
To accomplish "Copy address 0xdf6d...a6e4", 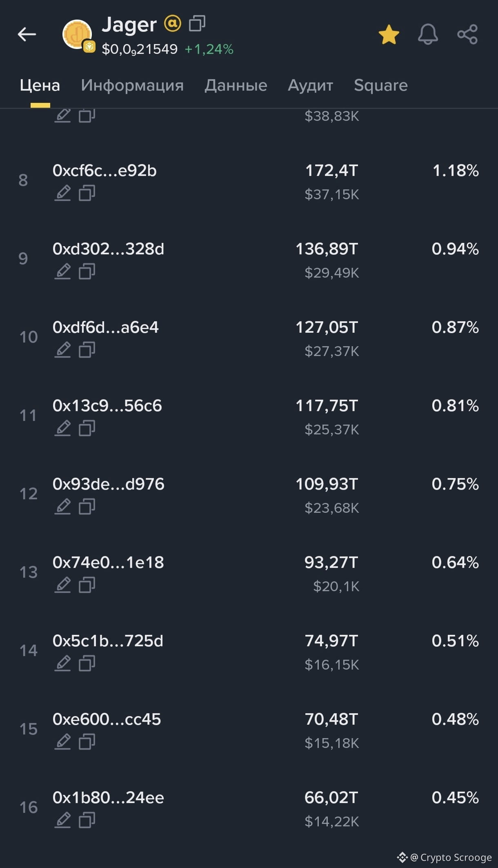I will coord(87,349).
